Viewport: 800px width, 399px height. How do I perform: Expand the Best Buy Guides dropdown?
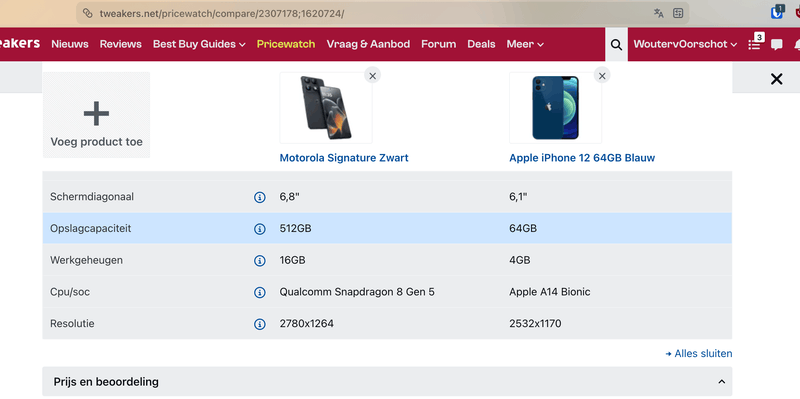199,44
